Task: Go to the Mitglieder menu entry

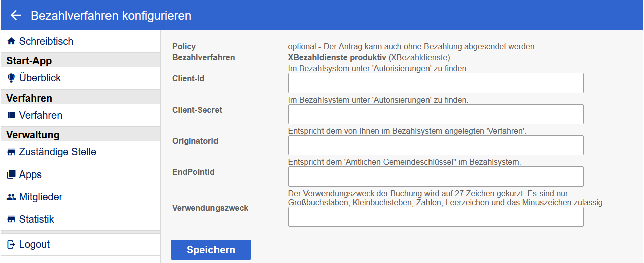Action: [x=41, y=197]
